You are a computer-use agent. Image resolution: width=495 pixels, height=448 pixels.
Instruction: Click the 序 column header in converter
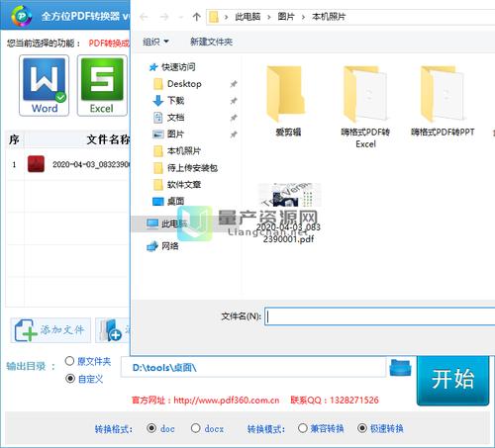[x=14, y=139]
